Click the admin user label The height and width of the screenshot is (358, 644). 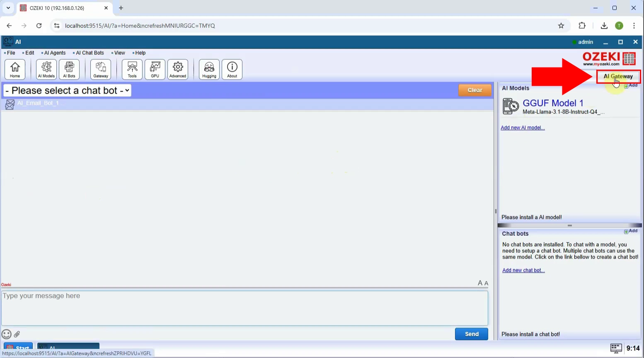point(586,42)
